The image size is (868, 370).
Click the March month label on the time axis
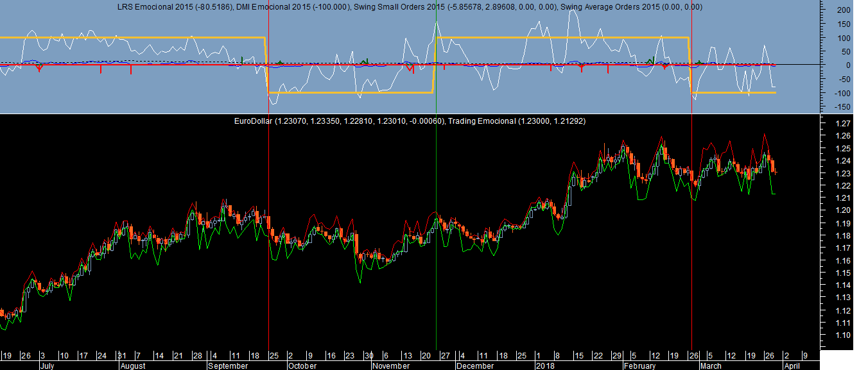coord(710,366)
